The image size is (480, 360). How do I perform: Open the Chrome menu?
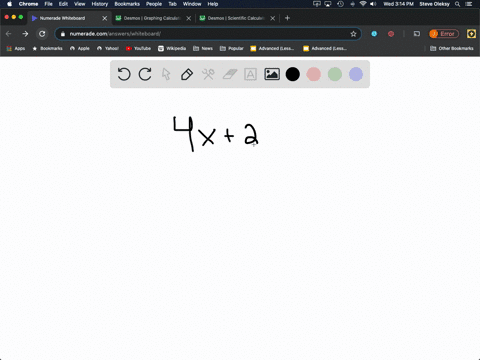point(28,4)
